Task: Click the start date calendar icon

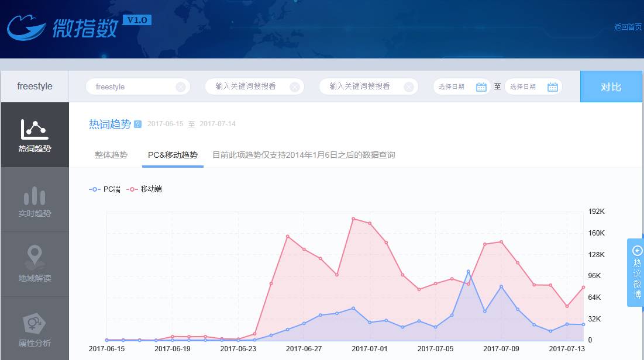Action: 481,86
